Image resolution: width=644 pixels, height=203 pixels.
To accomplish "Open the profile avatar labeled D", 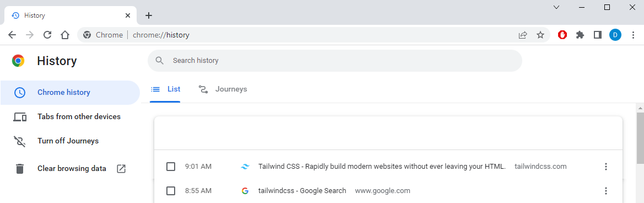I will pyautogui.click(x=615, y=35).
